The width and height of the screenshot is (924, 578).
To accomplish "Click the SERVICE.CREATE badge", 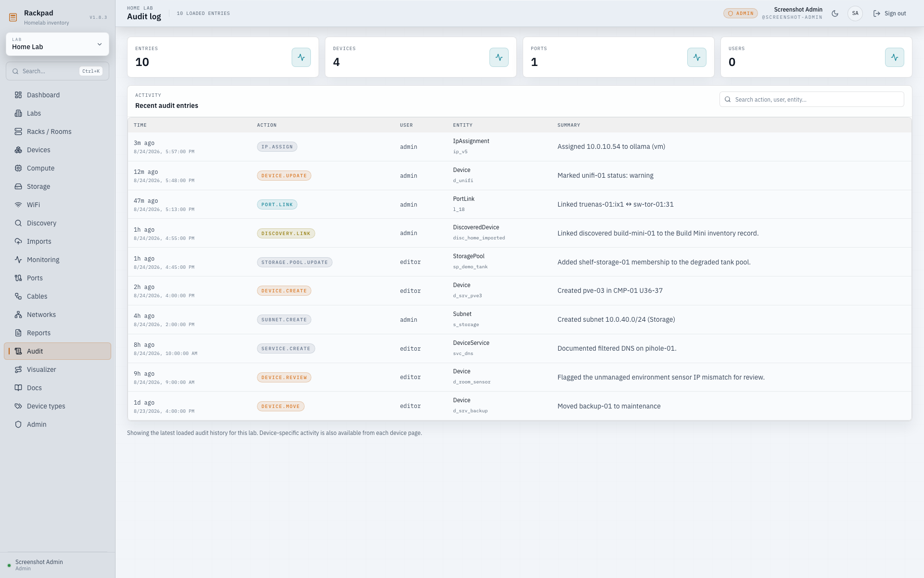I will tap(286, 349).
